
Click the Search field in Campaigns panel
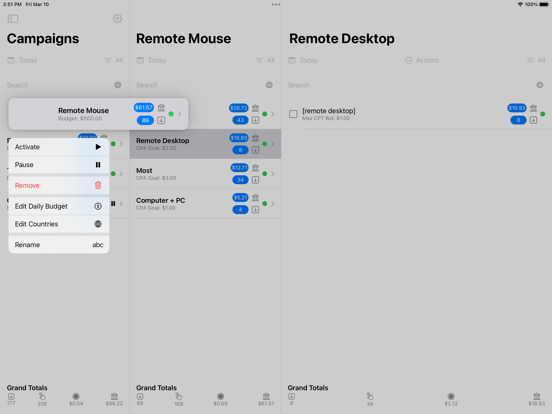pos(59,85)
